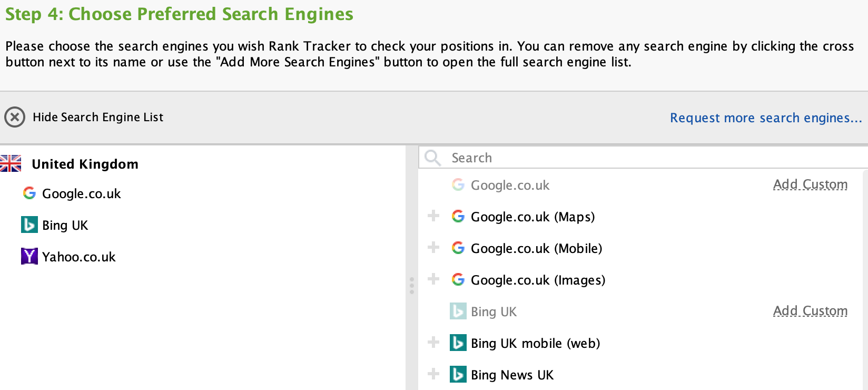
Task: Click the Google.co.uk (Maps) Google logo
Action: [x=458, y=217]
